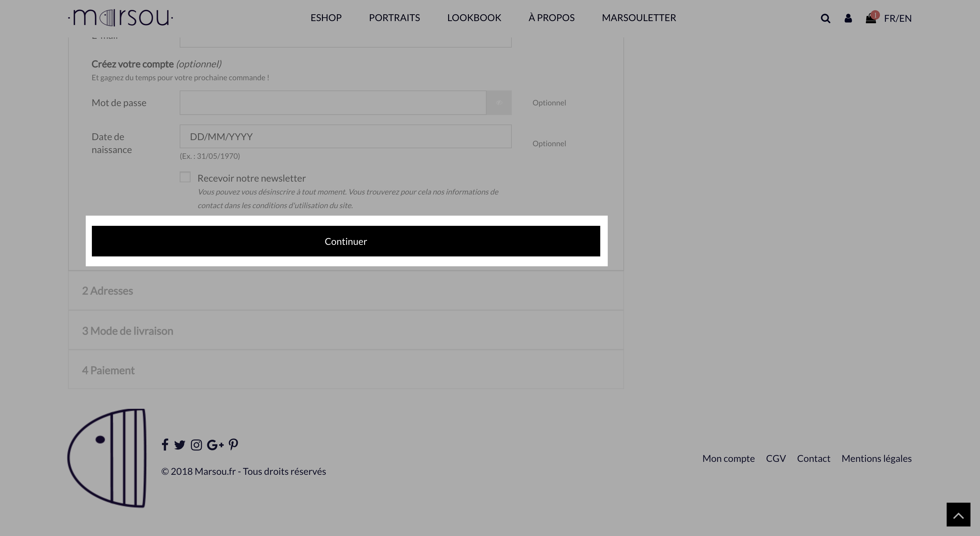Open the Twitter icon in footer
Viewport: 980px width, 536px height.
pyautogui.click(x=180, y=445)
